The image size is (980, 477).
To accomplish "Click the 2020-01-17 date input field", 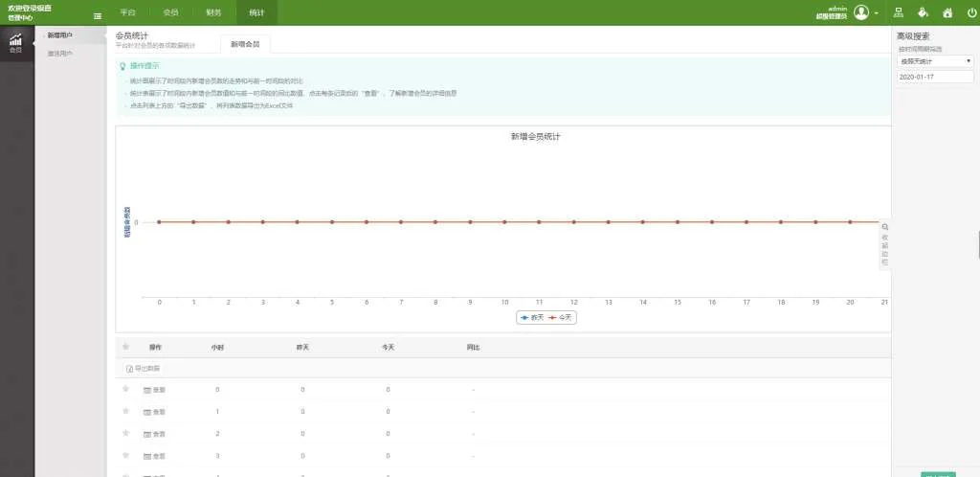I will point(935,77).
